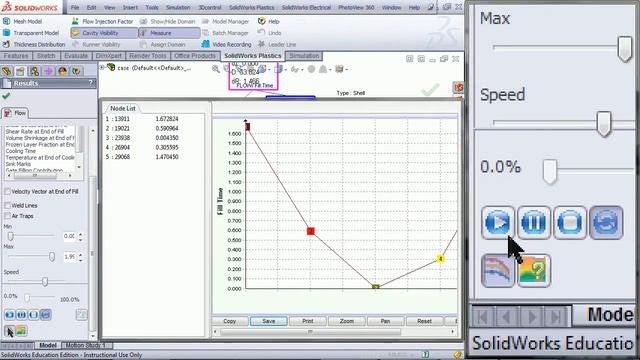Click the Reset button below graph
Image resolution: width=640 pixels, height=360 pixels.
pos(424,321)
